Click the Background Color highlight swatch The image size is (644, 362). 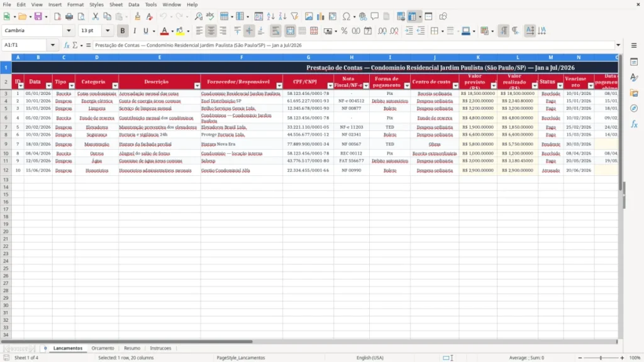pyautogui.click(x=180, y=31)
